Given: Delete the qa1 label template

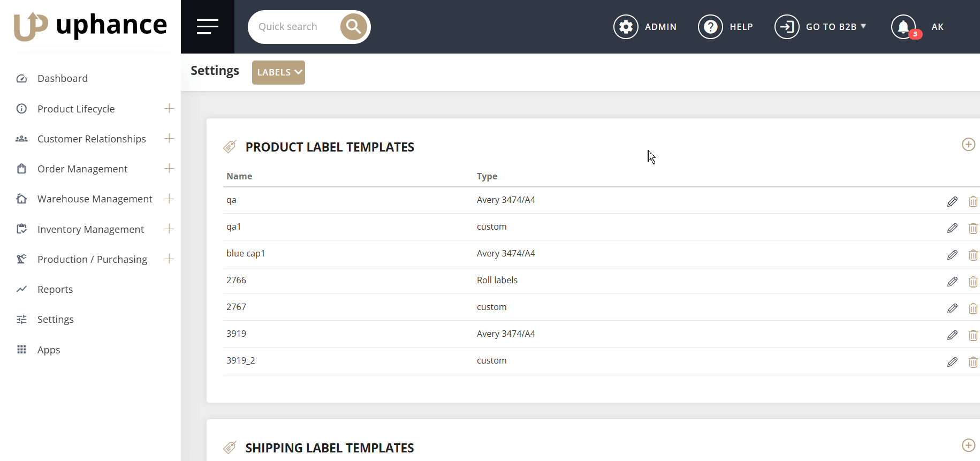Looking at the screenshot, I should [973, 228].
